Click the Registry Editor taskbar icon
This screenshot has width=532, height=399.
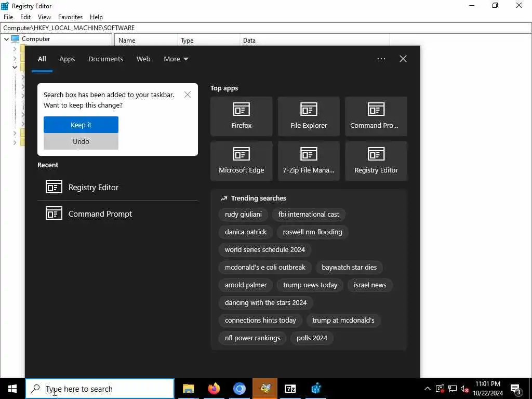[316, 389]
